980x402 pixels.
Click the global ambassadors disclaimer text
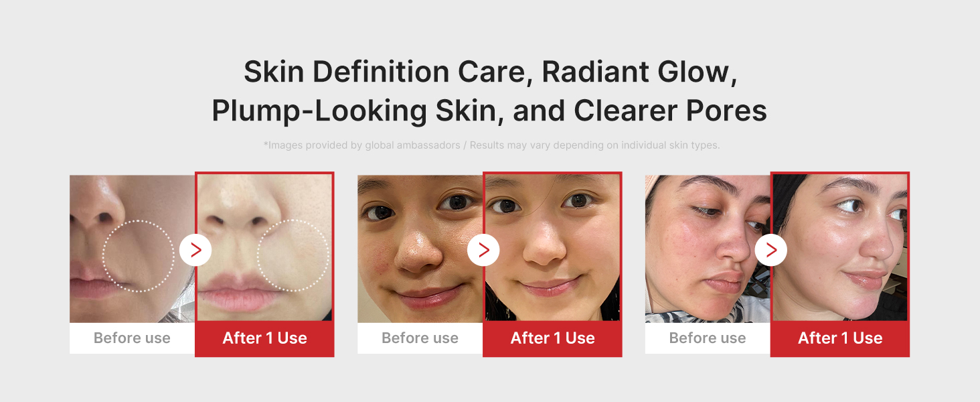tap(491, 145)
